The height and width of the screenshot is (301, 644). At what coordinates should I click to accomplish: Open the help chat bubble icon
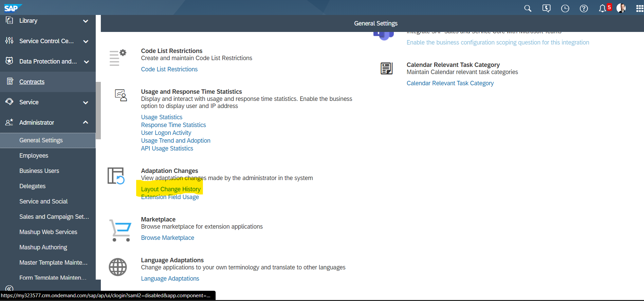546,8
